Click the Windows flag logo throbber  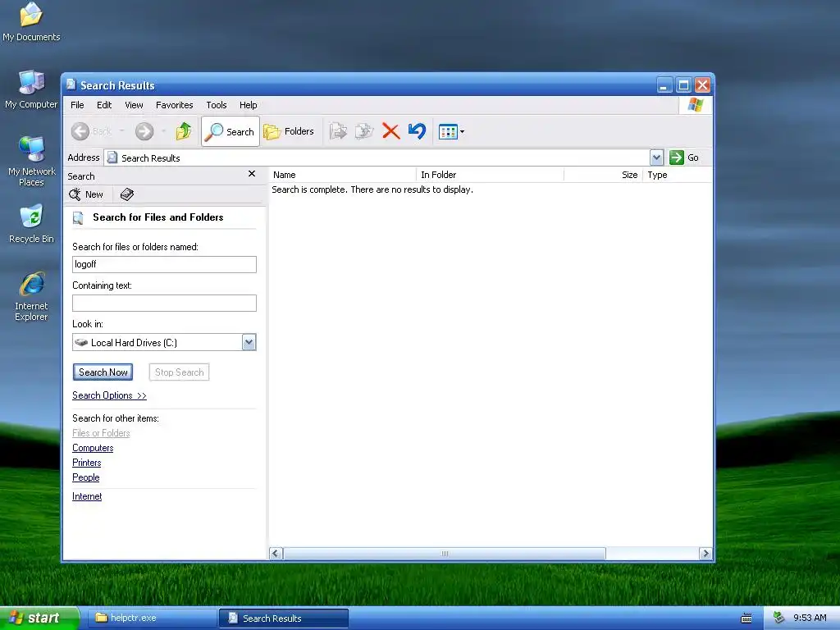pyautogui.click(x=696, y=104)
